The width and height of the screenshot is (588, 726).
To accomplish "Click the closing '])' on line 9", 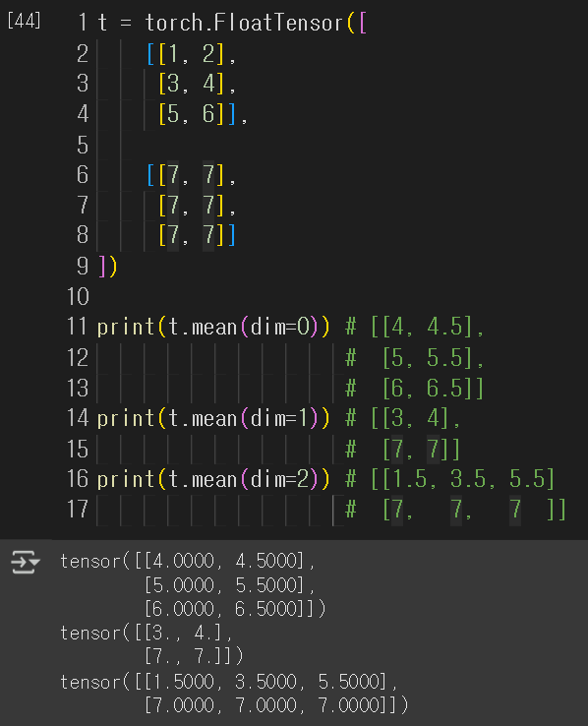I will [x=108, y=267].
